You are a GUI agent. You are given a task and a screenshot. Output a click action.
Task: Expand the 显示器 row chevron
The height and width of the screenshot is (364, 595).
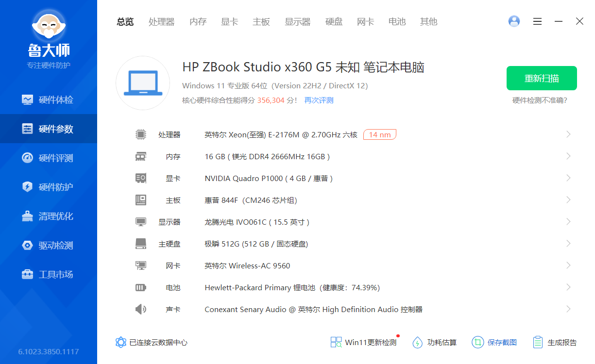point(568,221)
